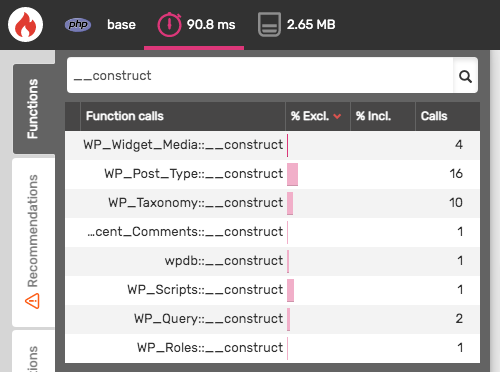This screenshot has width=500, height=372.
Task: Click the 90.8 ms time value
Action: tap(211, 25)
